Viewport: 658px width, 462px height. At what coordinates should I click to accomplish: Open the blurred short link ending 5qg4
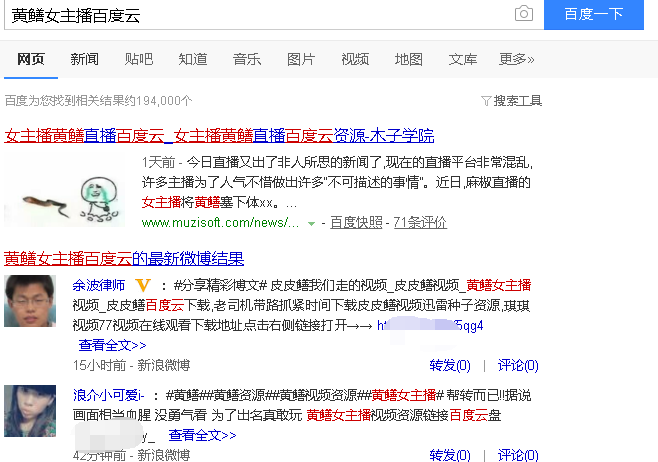coord(430,326)
